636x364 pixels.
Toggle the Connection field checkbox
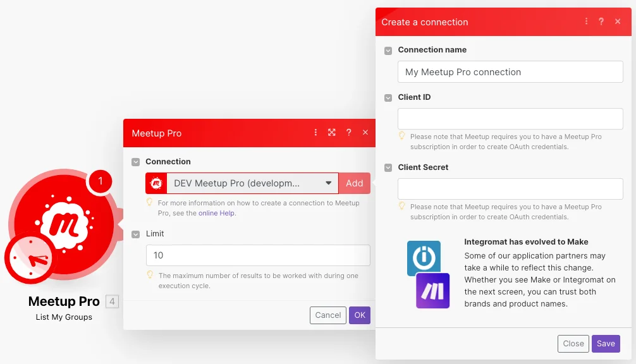[135, 162]
